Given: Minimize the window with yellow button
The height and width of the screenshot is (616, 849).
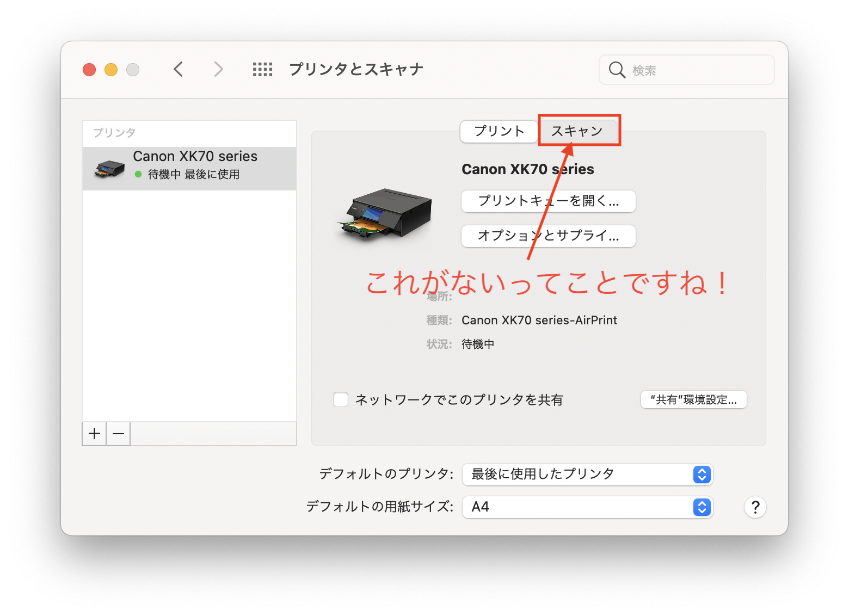Looking at the screenshot, I should [111, 70].
